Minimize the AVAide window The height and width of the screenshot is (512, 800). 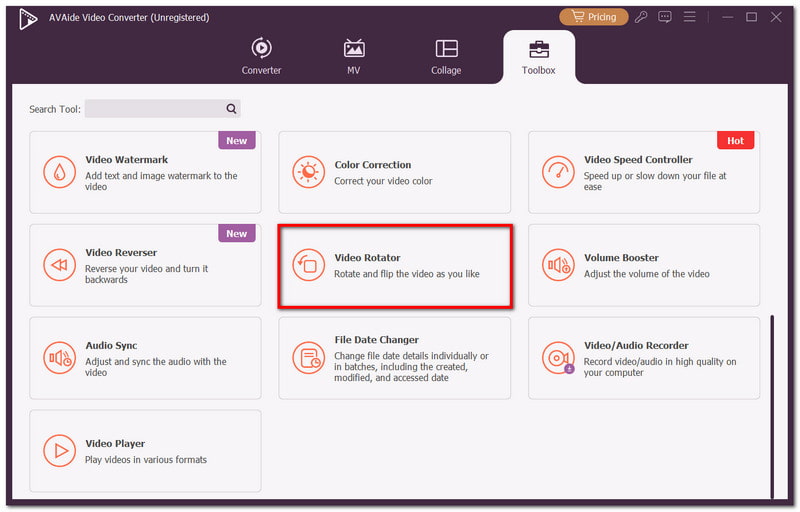[x=728, y=17]
